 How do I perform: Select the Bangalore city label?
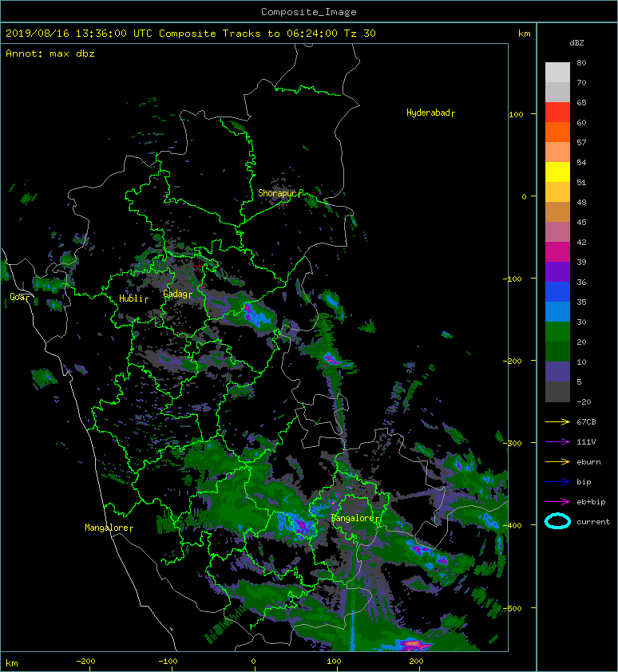(355, 518)
